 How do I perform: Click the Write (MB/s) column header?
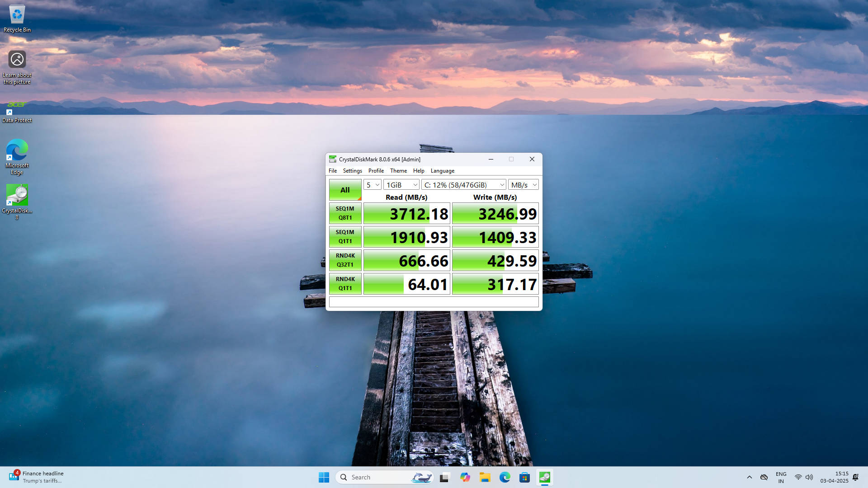495,197
